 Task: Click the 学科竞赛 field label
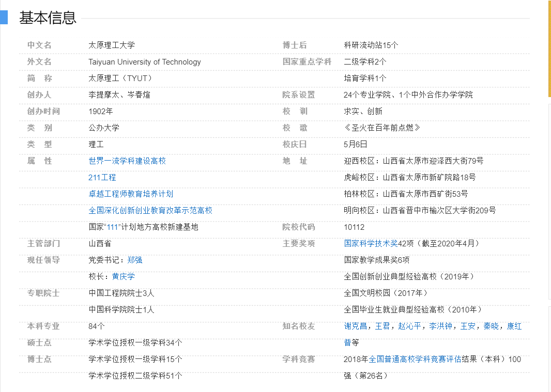click(299, 359)
